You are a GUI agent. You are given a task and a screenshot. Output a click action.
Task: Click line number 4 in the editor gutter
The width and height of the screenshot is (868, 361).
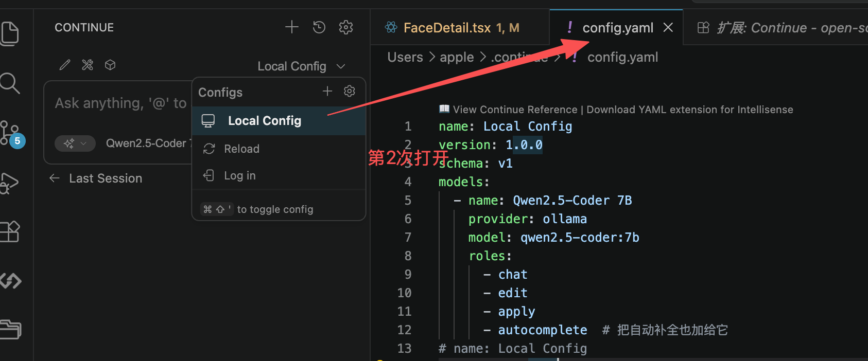click(x=408, y=182)
